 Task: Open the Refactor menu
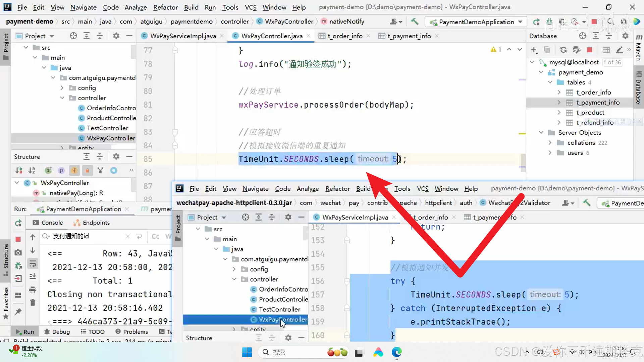click(x=165, y=7)
